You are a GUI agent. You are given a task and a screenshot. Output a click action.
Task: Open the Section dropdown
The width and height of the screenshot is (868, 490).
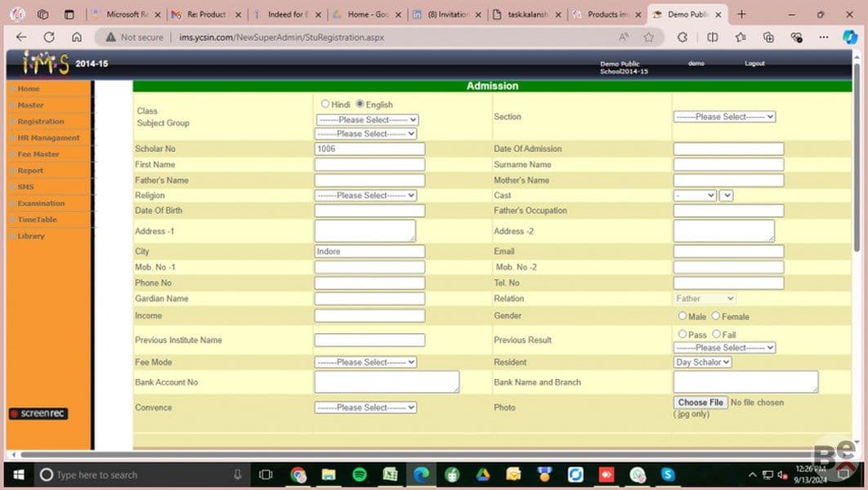(x=724, y=117)
